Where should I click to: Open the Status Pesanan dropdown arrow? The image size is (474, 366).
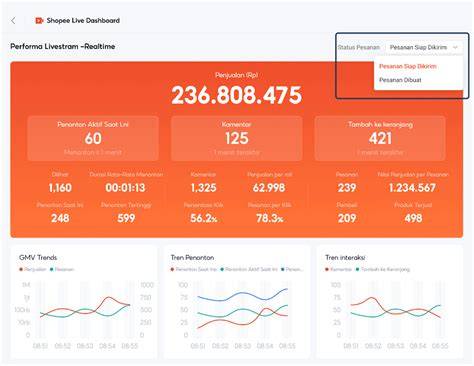[455, 47]
